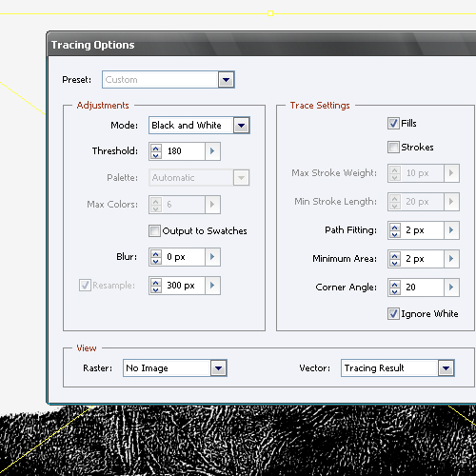The height and width of the screenshot is (476, 476).
Task: Open the Resample value popup arrow
Action: (x=212, y=286)
